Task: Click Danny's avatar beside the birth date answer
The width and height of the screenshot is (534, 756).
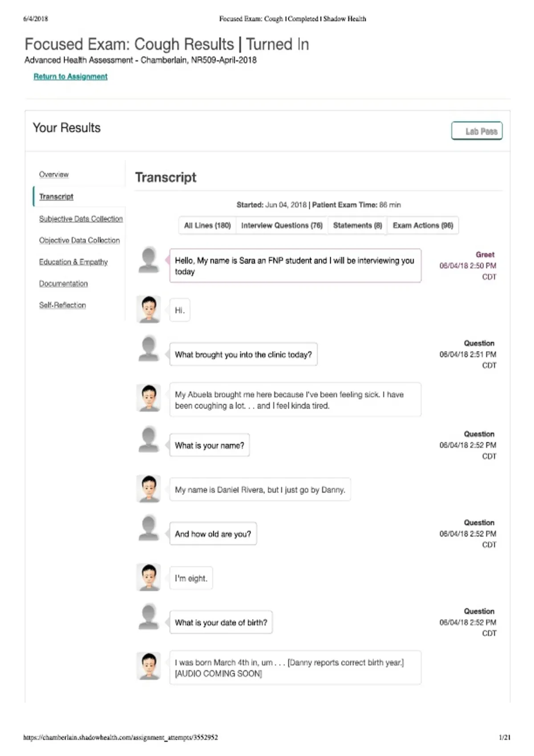Action: click(149, 666)
